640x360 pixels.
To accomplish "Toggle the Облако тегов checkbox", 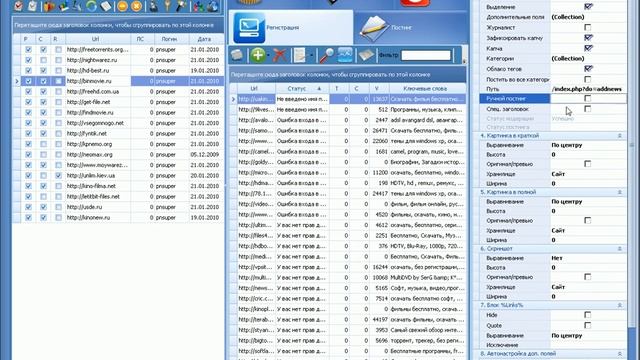I will [588, 69].
